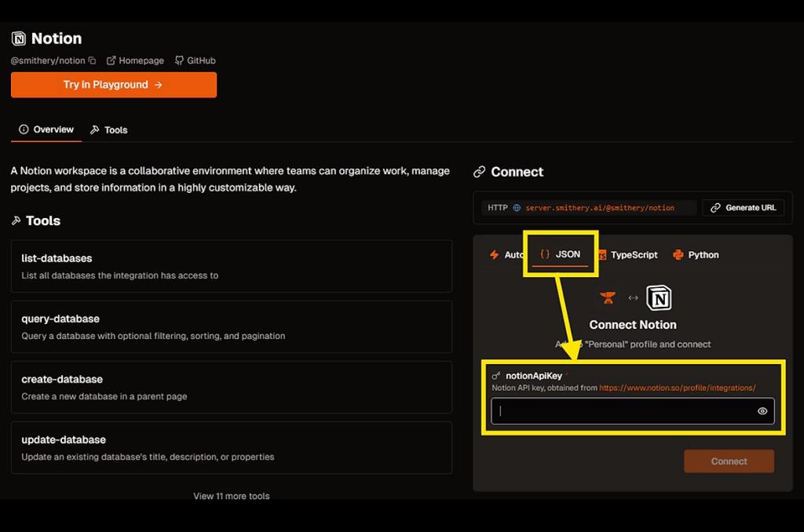Open the GitHub repository link
The height and width of the screenshot is (532, 804).
click(x=195, y=60)
